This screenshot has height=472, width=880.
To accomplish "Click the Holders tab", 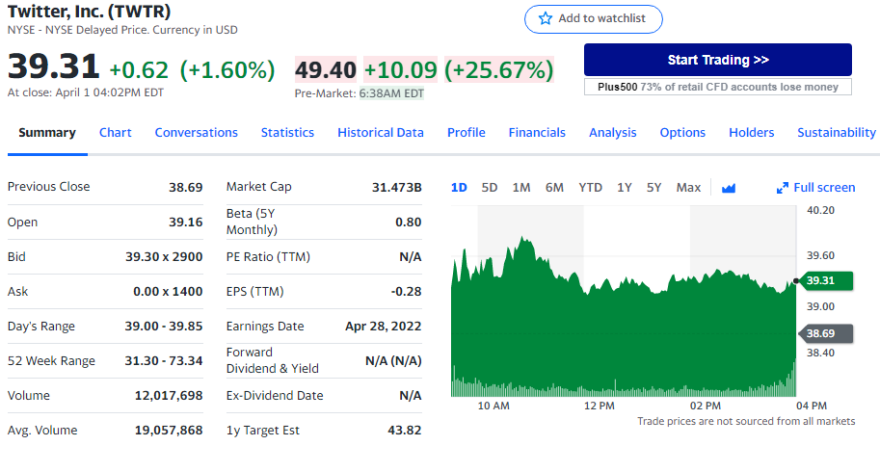I will tap(751, 133).
